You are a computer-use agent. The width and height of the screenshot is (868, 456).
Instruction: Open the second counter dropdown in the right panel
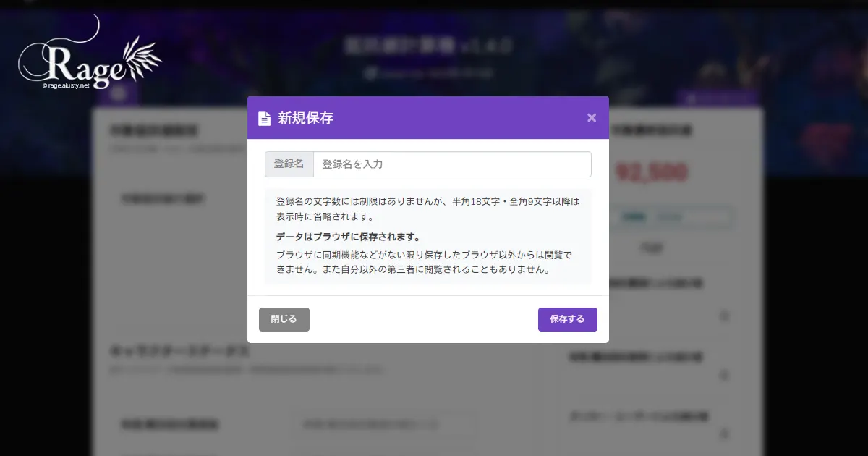pyautogui.click(x=724, y=376)
